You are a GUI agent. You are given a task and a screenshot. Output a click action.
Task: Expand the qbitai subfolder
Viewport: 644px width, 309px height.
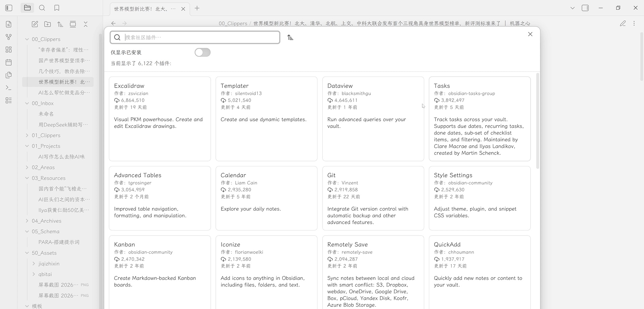pyautogui.click(x=34, y=274)
